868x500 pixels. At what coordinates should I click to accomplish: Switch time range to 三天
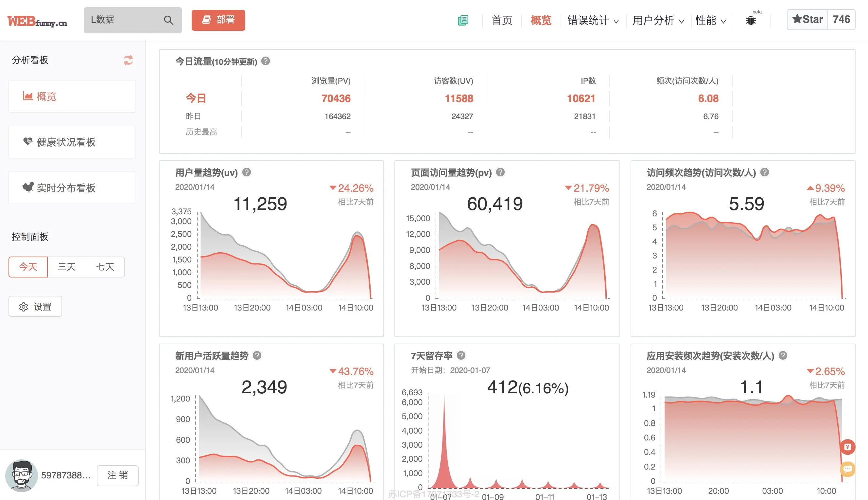[x=67, y=267]
